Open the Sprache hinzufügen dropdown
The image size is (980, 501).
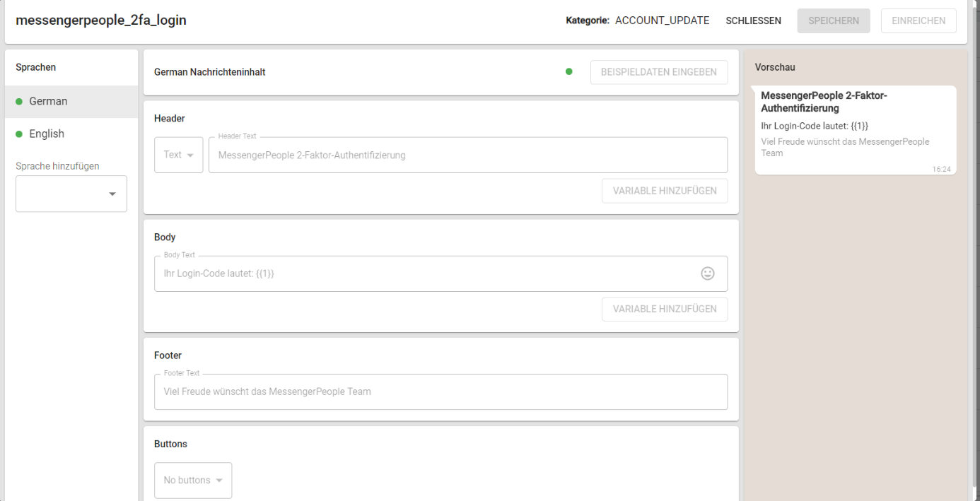pos(71,194)
